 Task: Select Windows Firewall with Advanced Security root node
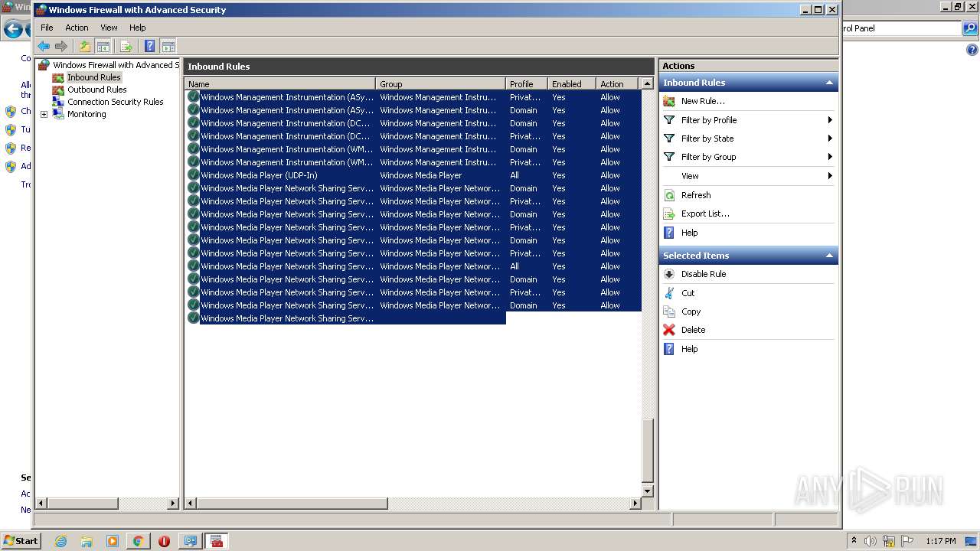tap(115, 65)
